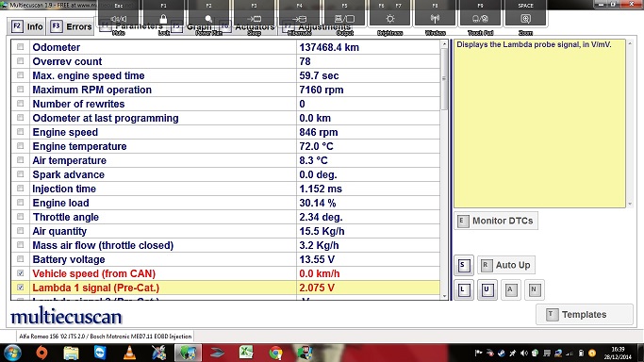Click the Zoom icon under SPACE
644x362 pixels.
(x=525, y=19)
